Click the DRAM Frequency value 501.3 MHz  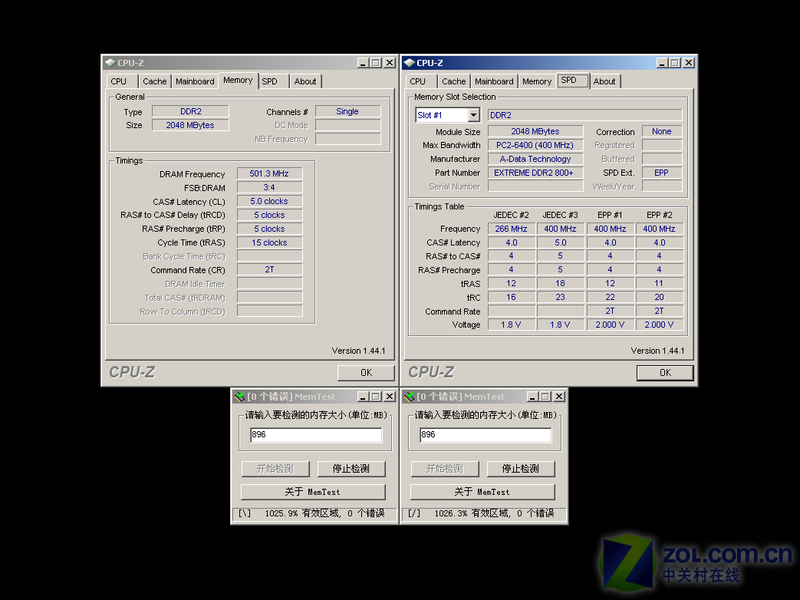click(x=269, y=174)
